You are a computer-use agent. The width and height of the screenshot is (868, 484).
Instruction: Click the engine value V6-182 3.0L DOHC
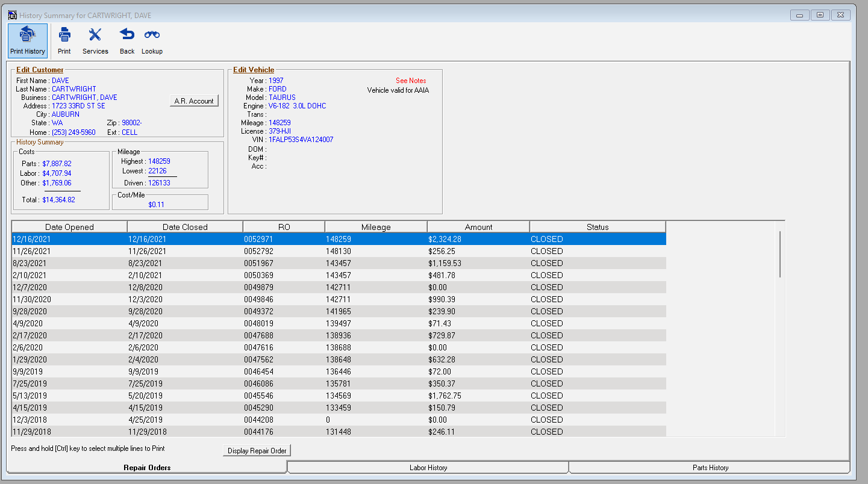tap(297, 106)
